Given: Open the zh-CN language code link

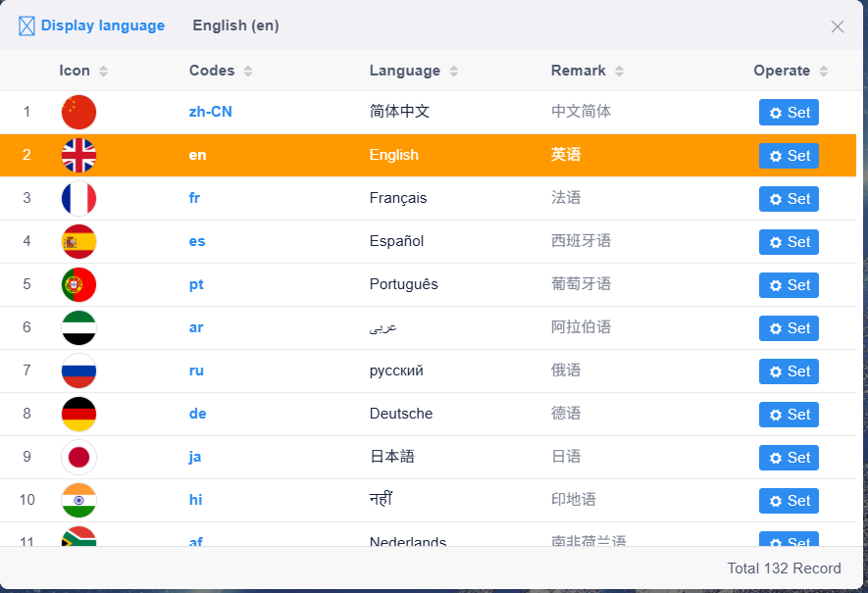Looking at the screenshot, I should (210, 112).
